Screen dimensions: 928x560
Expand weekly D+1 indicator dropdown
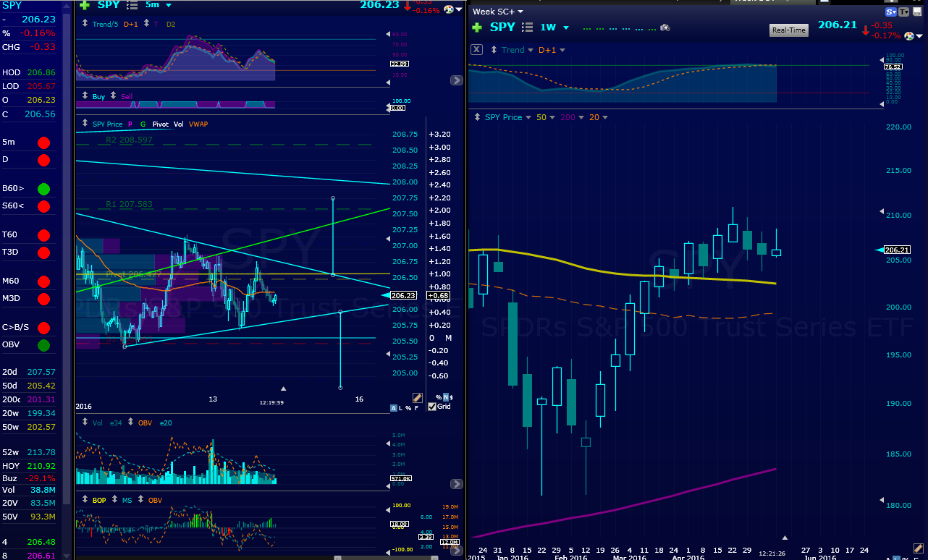point(562,50)
